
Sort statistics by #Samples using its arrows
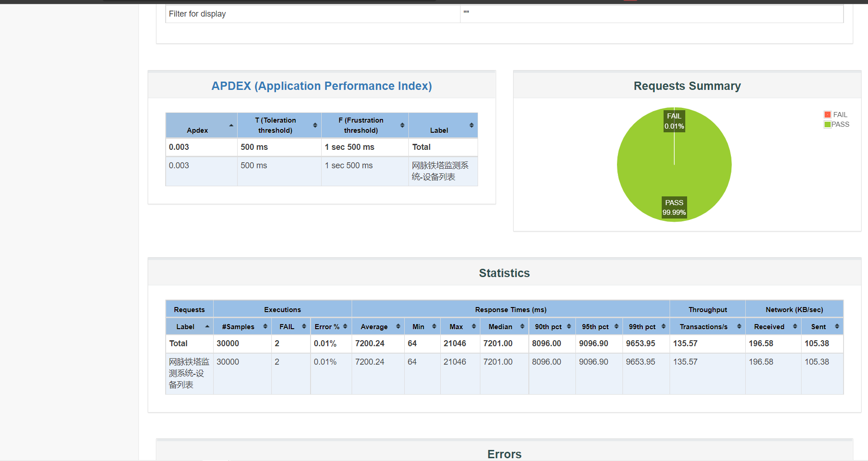click(265, 326)
